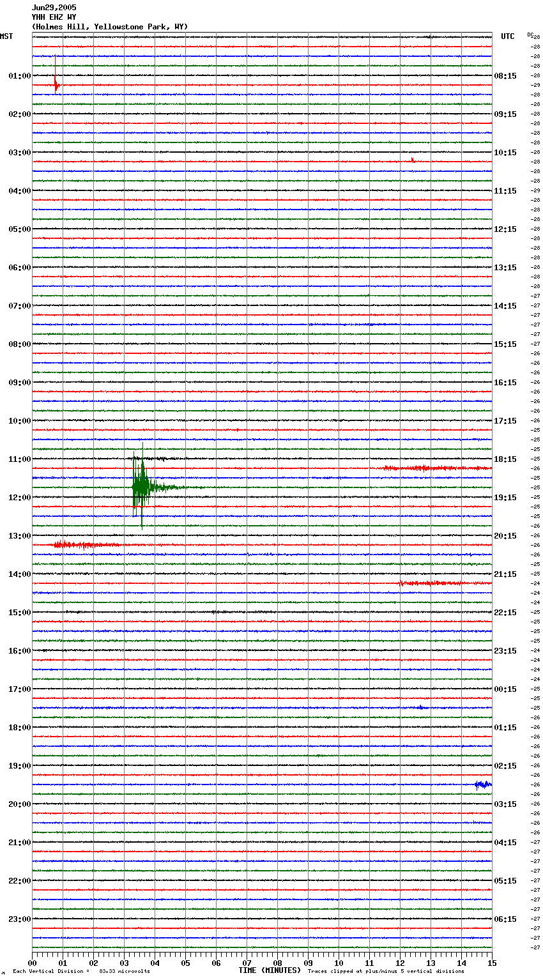543x980 pixels.
Task: Click the 05:15 UTC time label
Action: [x=505, y=881]
